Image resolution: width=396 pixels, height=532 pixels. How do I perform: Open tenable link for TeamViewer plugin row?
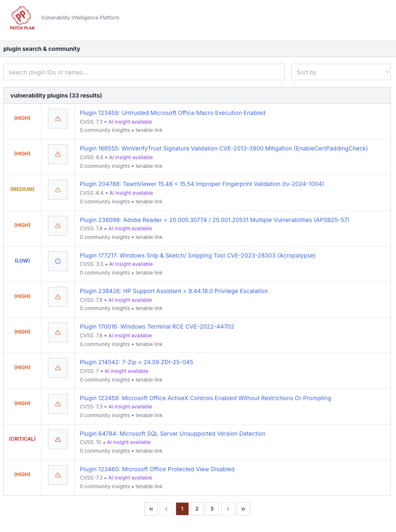149,202
